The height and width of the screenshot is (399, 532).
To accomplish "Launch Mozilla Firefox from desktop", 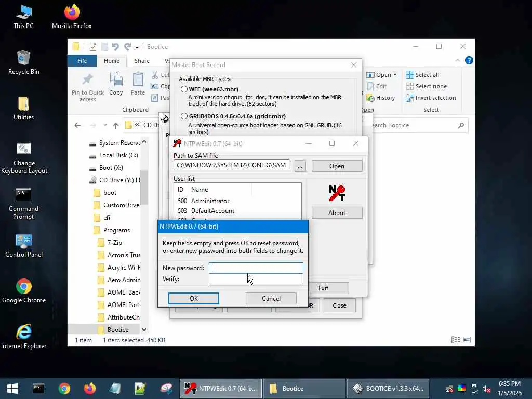I will pyautogui.click(x=72, y=17).
